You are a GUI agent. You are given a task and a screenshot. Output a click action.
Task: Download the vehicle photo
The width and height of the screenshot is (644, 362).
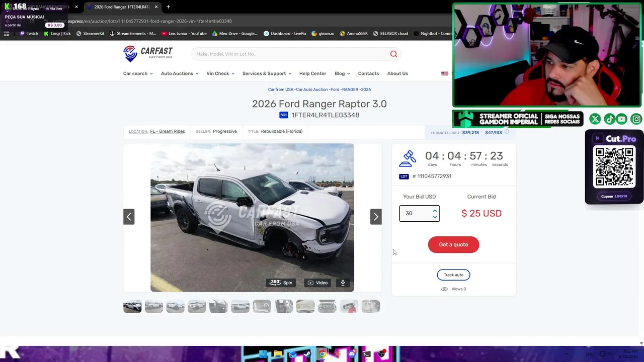(343, 283)
